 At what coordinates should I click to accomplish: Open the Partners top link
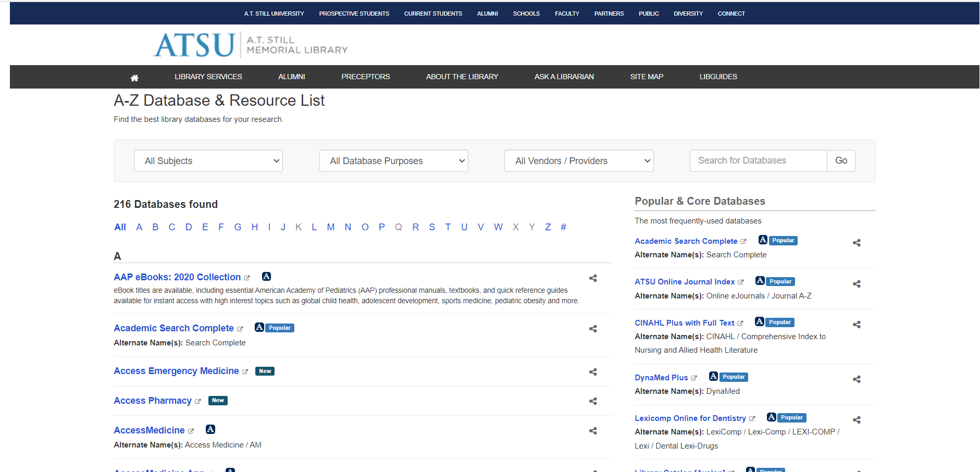(609, 14)
